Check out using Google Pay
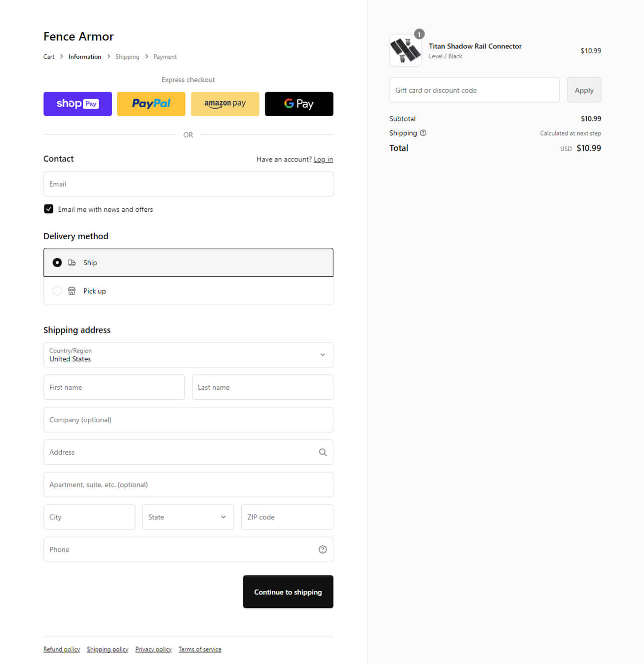 coord(299,104)
